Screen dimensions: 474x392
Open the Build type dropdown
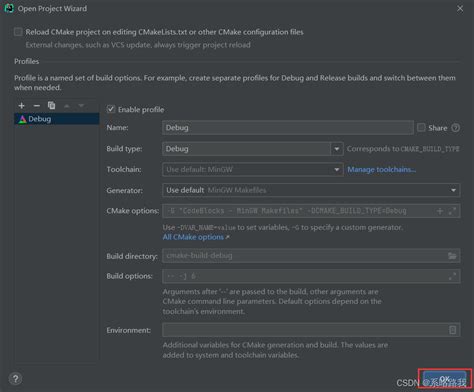253,149
